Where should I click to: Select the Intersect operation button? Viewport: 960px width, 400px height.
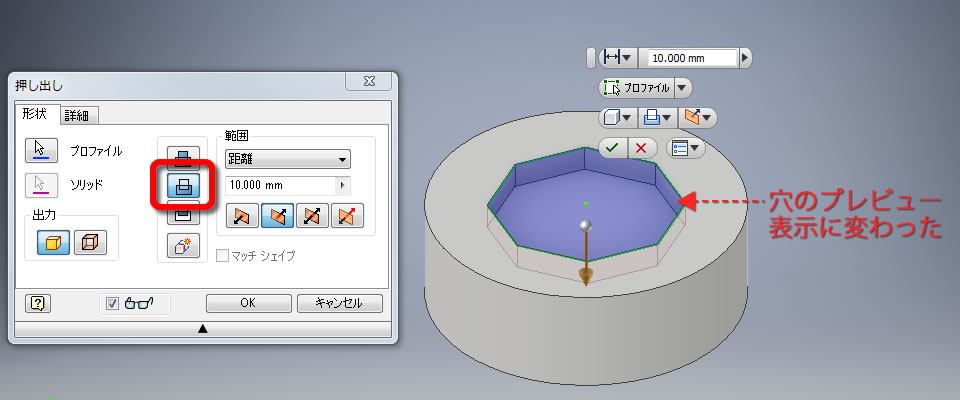183,214
